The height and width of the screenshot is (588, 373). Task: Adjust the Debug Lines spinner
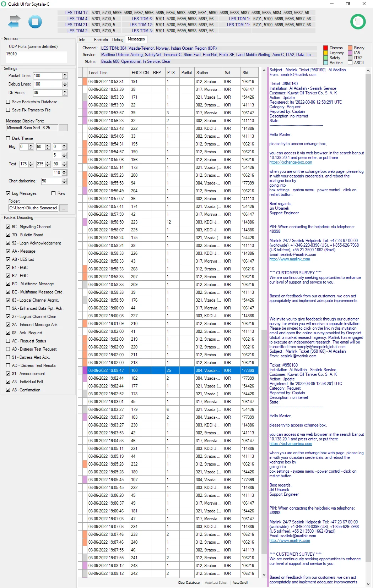(65, 84)
